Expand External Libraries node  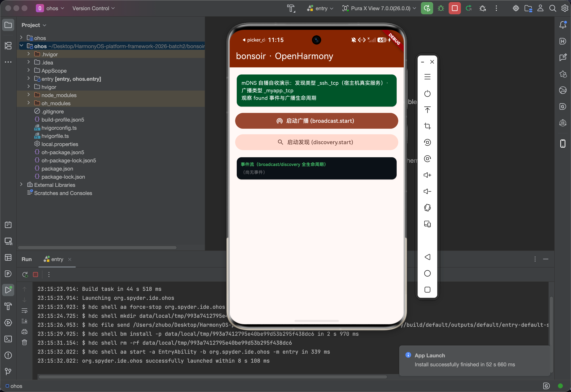click(x=21, y=185)
